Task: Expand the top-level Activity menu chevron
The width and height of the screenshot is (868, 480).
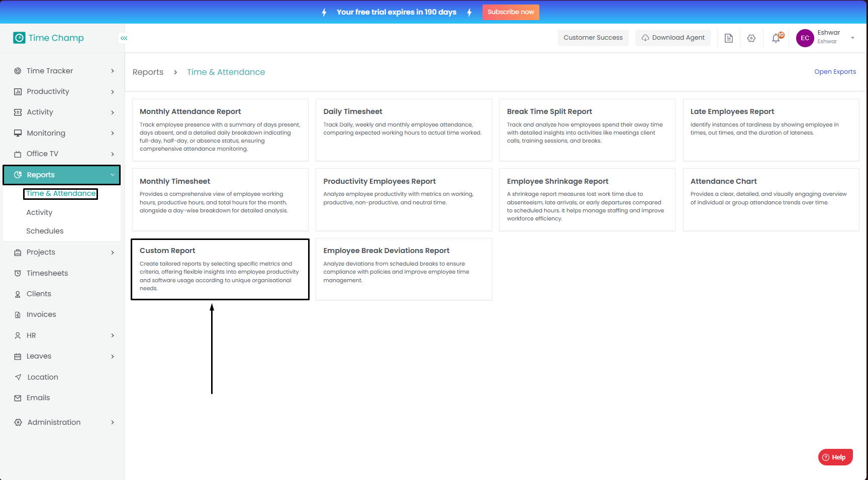Action: tap(113, 112)
